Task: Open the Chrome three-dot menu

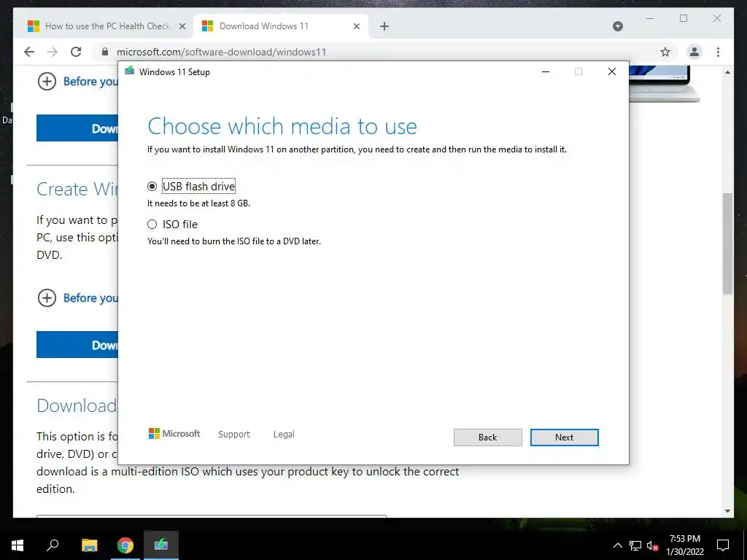Action: (718, 52)
